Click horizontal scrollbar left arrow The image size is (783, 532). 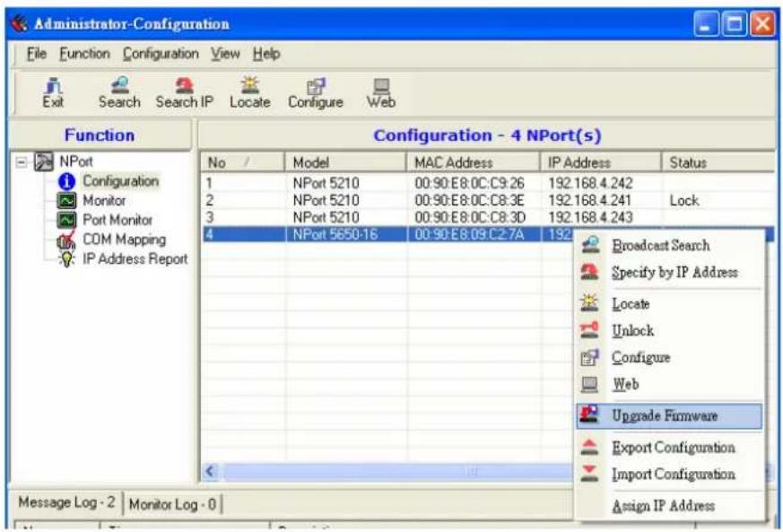pos(211,471)
